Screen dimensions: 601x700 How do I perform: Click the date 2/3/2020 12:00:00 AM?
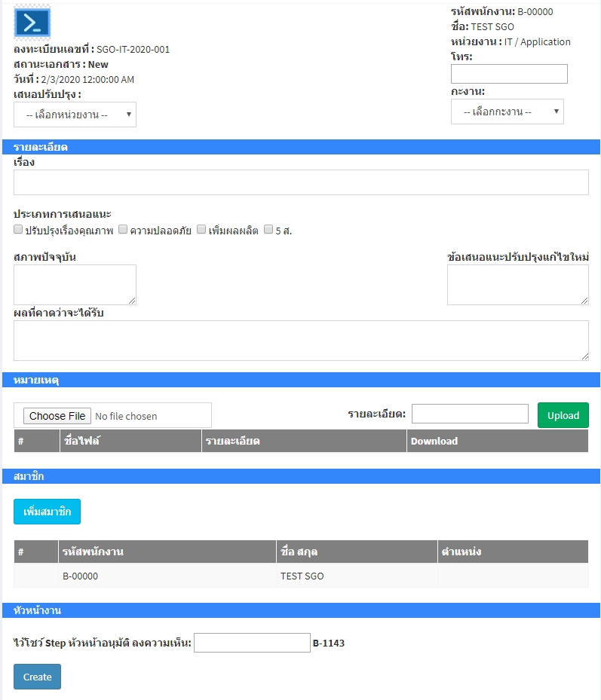click(87, 79)
